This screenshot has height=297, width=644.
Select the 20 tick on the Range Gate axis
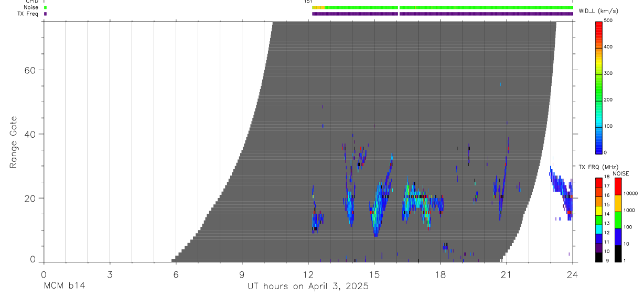click(30, 198)
